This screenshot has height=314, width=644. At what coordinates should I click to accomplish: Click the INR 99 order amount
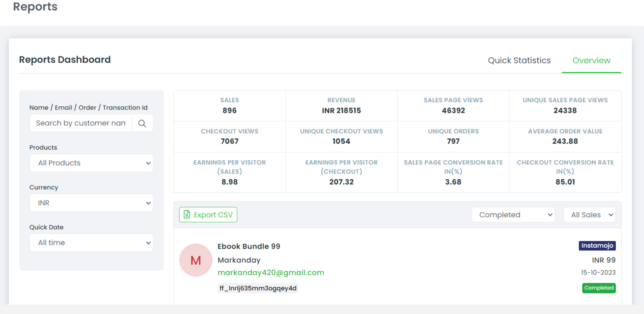[604, 260]
